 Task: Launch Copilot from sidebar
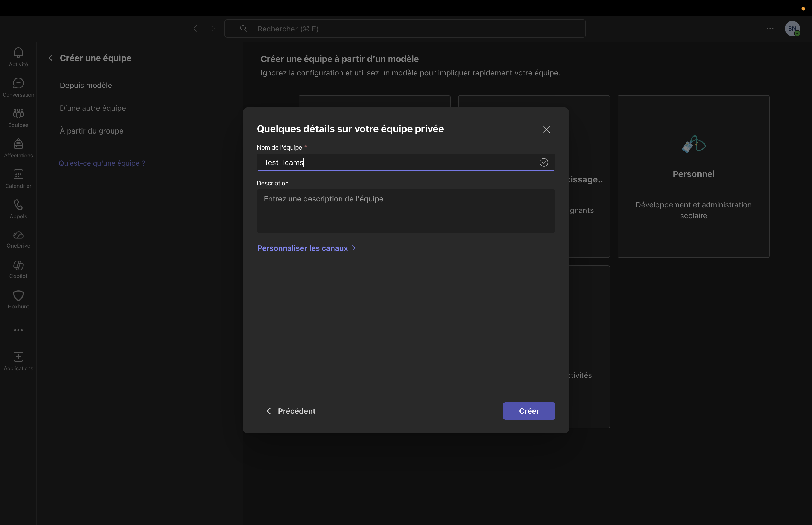click(18, 269)
